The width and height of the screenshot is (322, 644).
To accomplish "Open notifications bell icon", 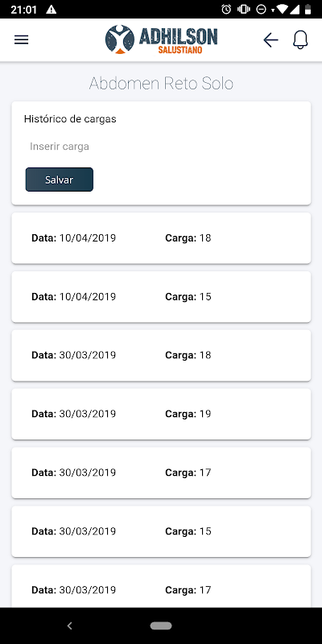I will (x=300, y=39).
